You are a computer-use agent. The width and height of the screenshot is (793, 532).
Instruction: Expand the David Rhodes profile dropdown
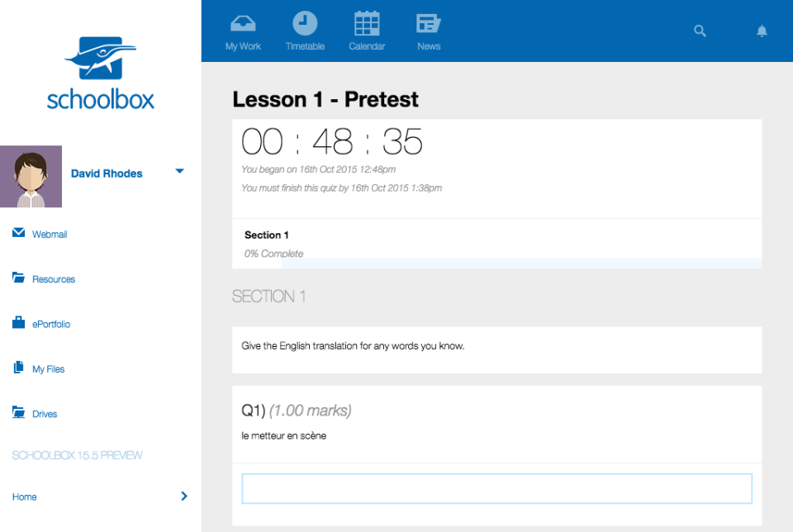[179, 173]
